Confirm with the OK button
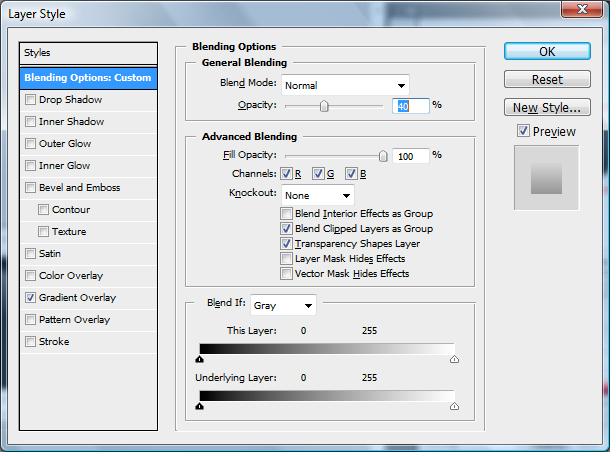616x456 pixels. [x=547, y=51]
